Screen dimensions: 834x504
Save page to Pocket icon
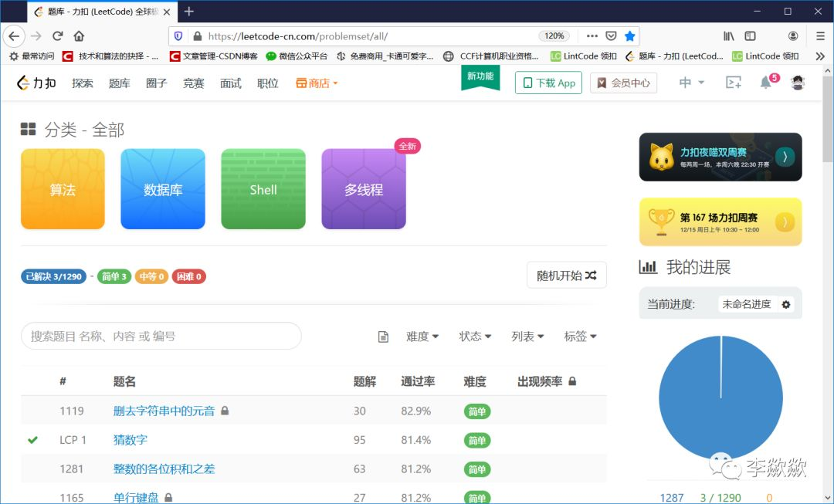[611, 36]
